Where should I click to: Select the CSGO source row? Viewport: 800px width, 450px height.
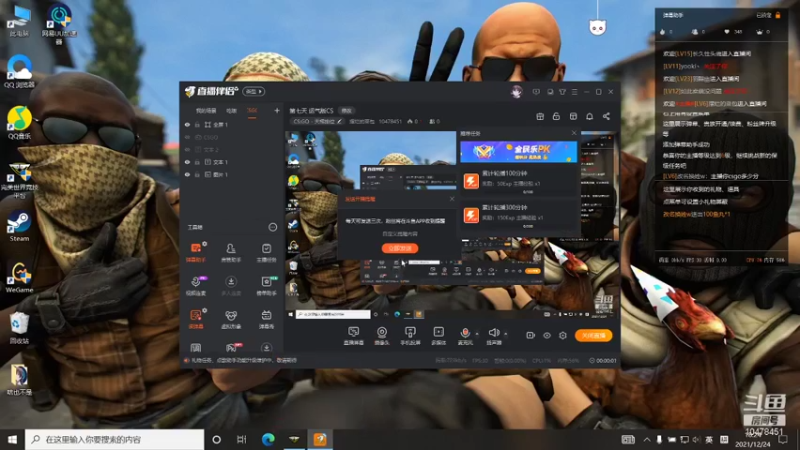pos(233,137)
